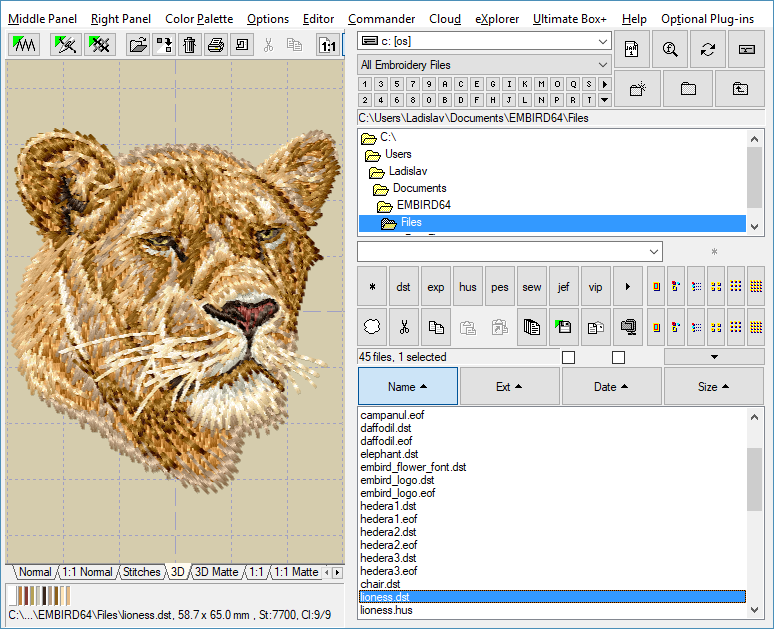
Task: Click the JAN 1 calendar file icon
Action: pos(632,49)
